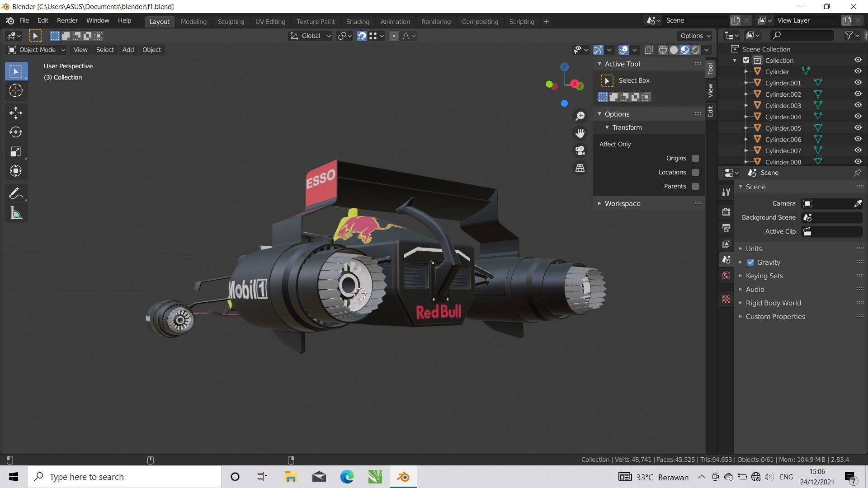
Task: Open the File menu
Action: point(24,21)
